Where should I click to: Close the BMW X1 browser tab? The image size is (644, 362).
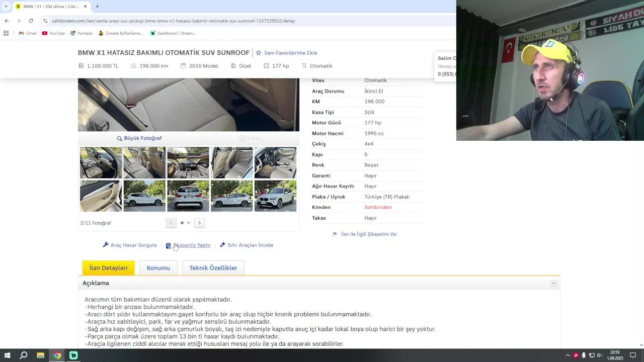(x=85, y=7)
